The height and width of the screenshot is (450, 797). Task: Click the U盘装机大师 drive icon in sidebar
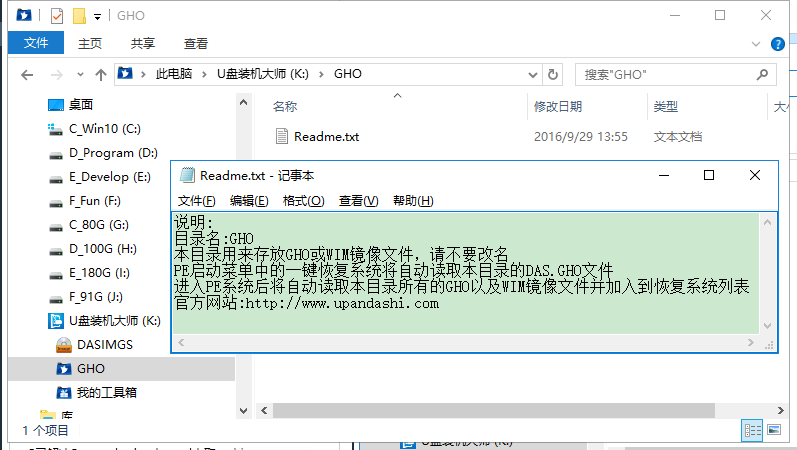[55, 321]
